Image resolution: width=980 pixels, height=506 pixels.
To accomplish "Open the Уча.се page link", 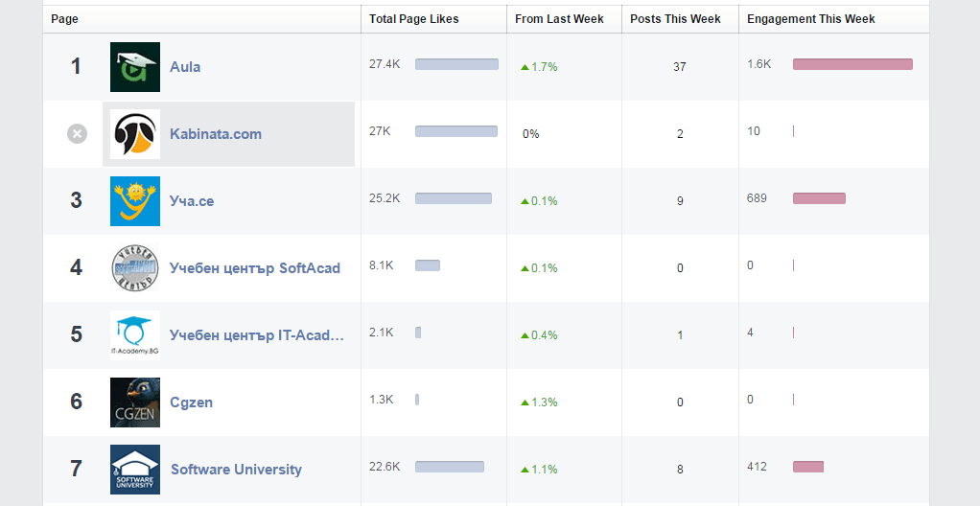I will click(192, 201).
